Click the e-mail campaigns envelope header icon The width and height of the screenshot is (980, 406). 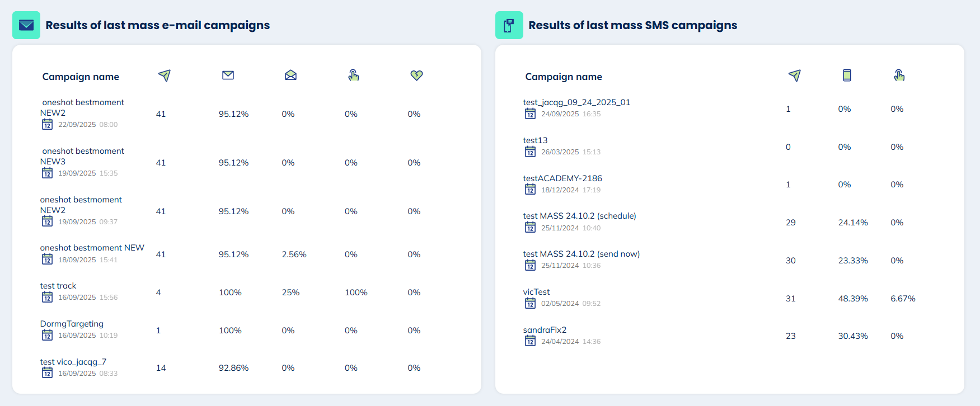26,25
